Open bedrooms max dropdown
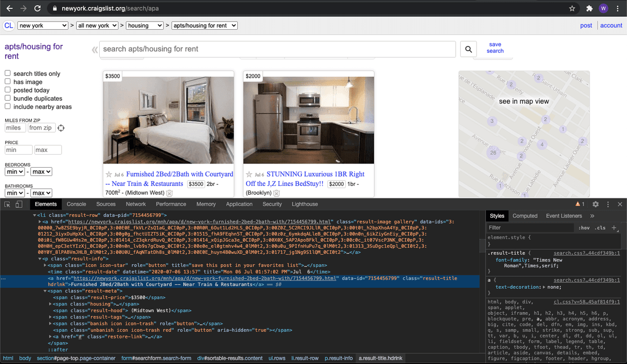Image resolution: width=627 pixels, height=364 pixels. (41, 171)
